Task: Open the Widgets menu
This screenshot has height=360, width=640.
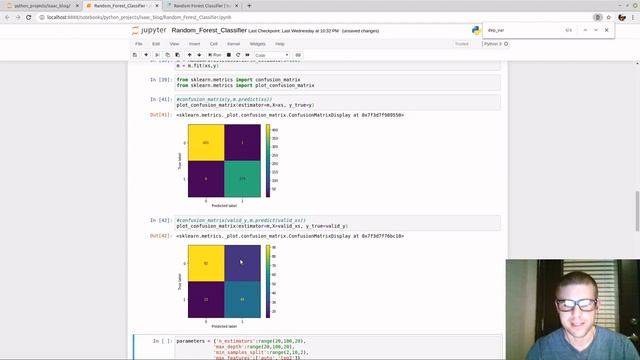Action: (x=258, y=44)
